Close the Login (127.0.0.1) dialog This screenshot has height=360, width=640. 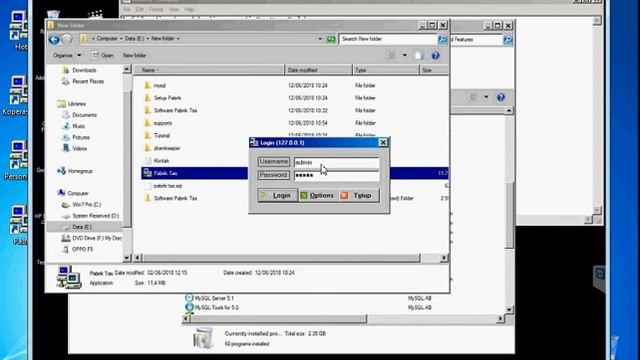pos(383,142)
